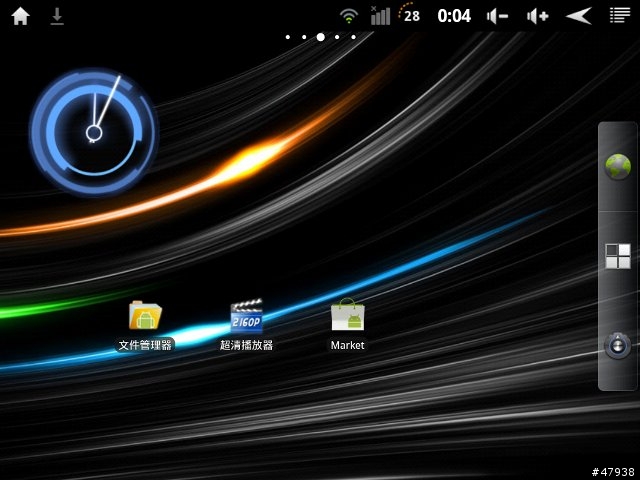Open the camera icon in side dock

[x=618, y=346]
